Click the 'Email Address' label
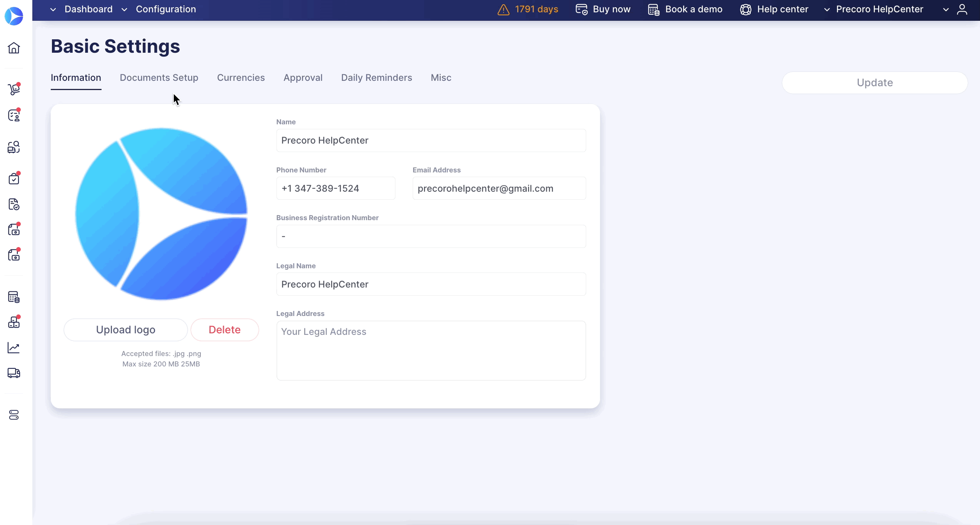The width and height of the screenshot is (980, 525). (x=437, y=170)
